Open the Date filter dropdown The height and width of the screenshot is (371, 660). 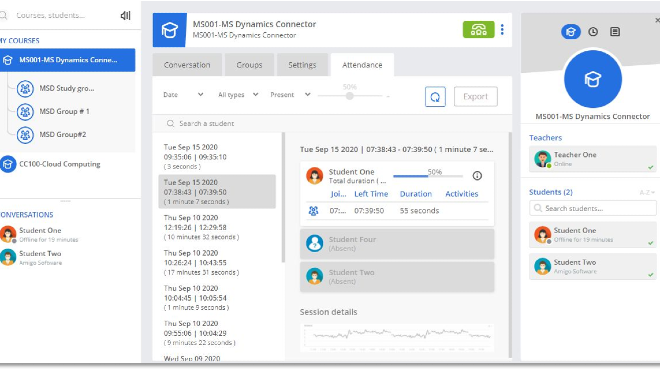point(183,95)
